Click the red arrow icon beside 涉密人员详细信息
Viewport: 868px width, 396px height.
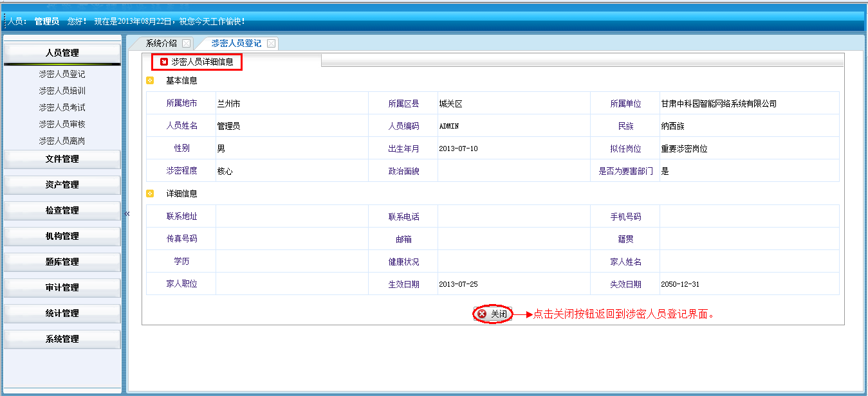click(164, 62)
